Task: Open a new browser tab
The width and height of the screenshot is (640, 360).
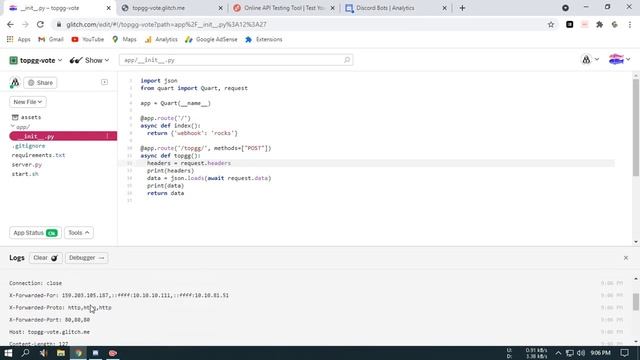Action: [x=462, y=8]
